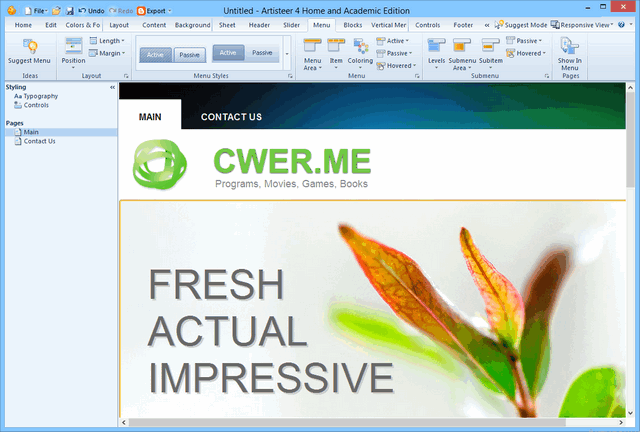
Task: Open the Blocks ribbon tab
Action: [353, 25]
